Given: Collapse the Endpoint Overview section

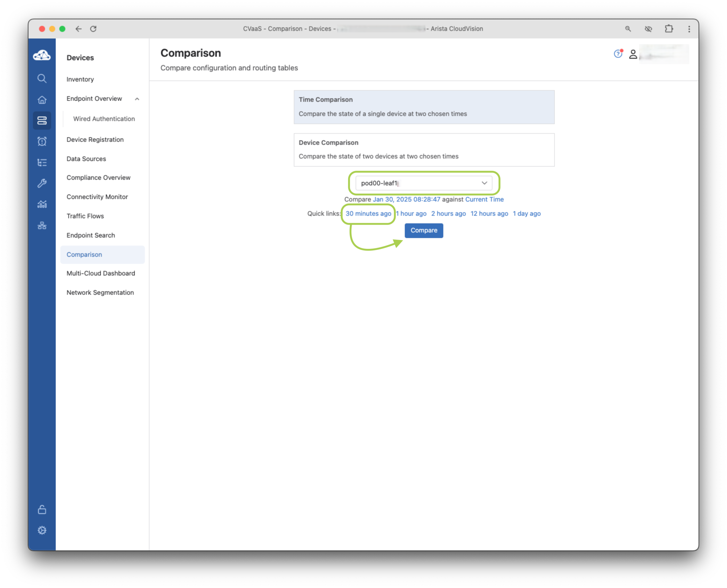Looking at the screenshot, I should 137,99.
